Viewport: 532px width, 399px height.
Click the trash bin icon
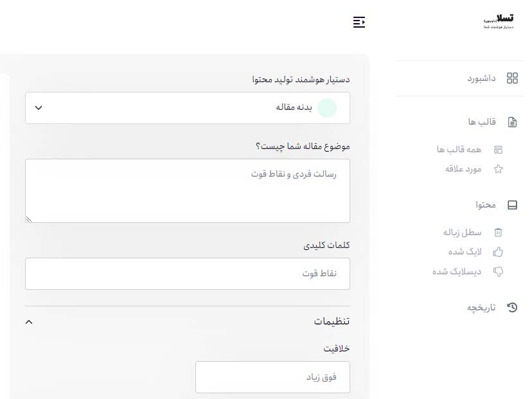498,233
